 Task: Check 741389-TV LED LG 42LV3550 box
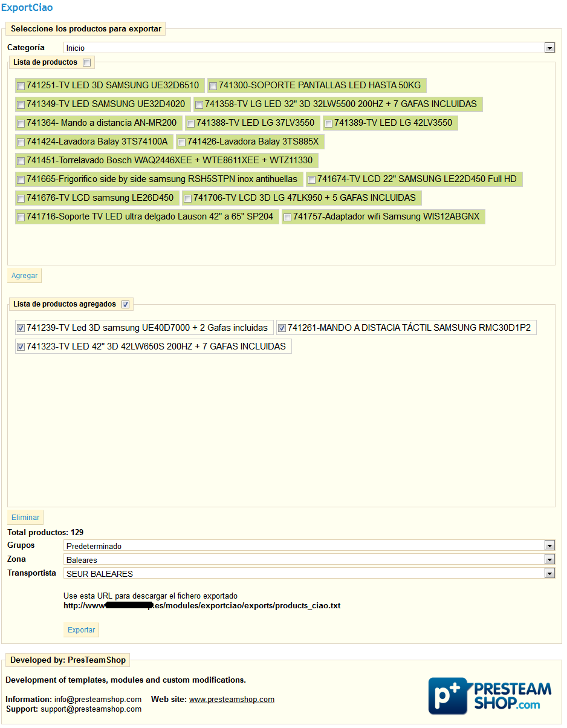point(328,123)
